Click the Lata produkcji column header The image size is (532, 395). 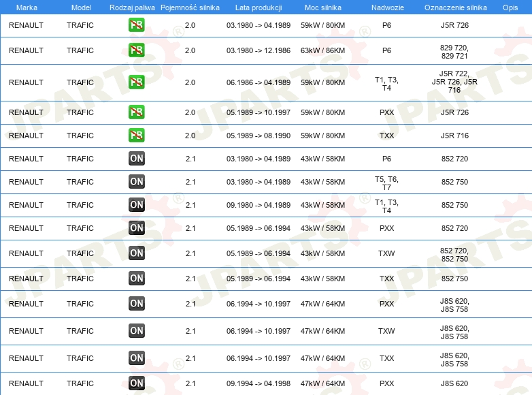pos(259,7)
